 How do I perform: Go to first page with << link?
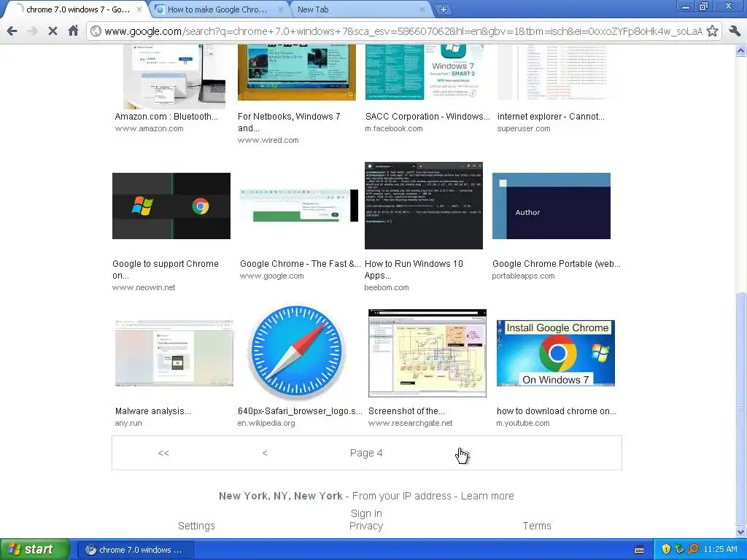163,453
